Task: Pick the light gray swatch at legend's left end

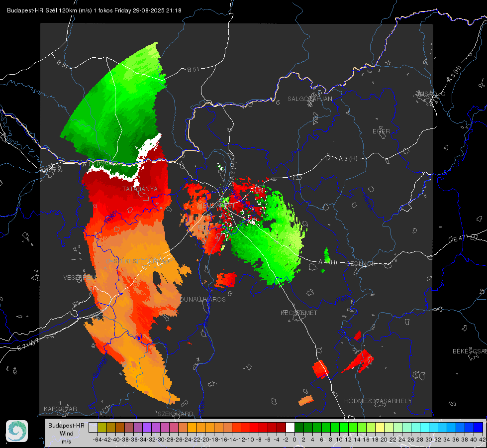Action: tap(93, 427)
